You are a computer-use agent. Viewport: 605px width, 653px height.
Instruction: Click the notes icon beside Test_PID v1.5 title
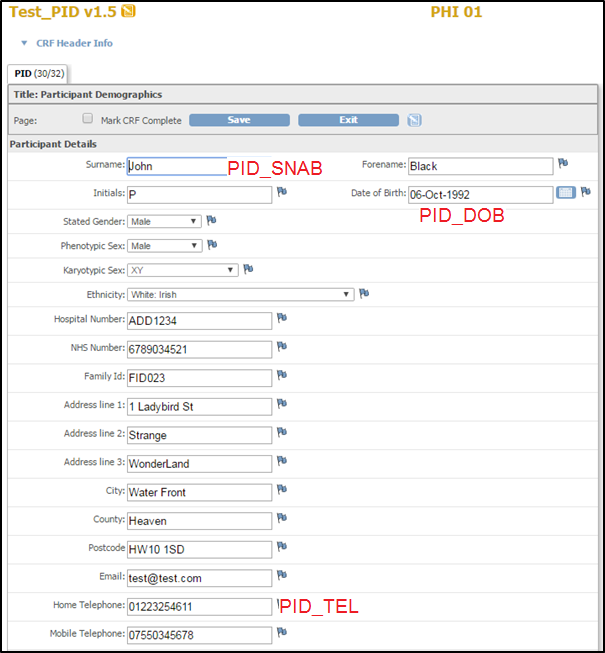(128, 12)
